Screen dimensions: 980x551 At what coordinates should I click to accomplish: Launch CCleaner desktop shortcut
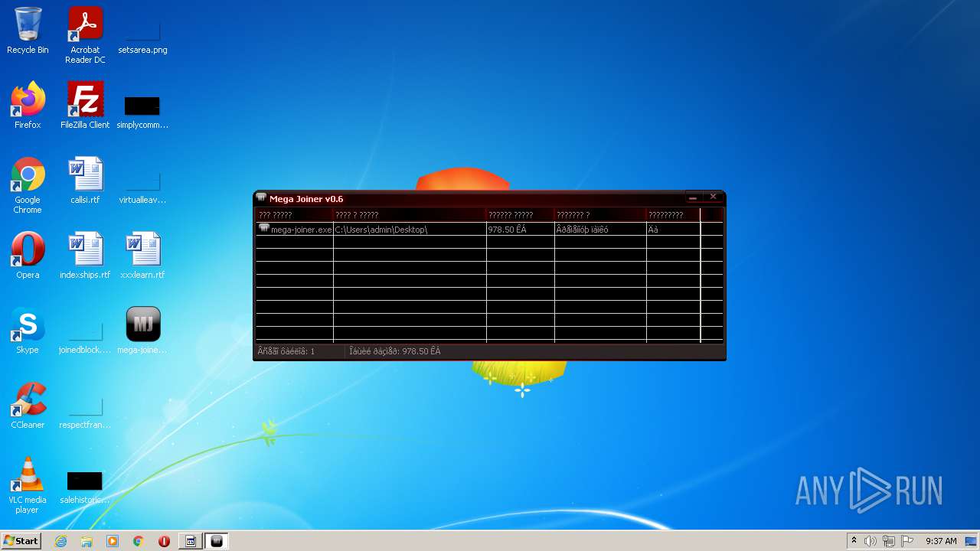(x=28, y=406)
